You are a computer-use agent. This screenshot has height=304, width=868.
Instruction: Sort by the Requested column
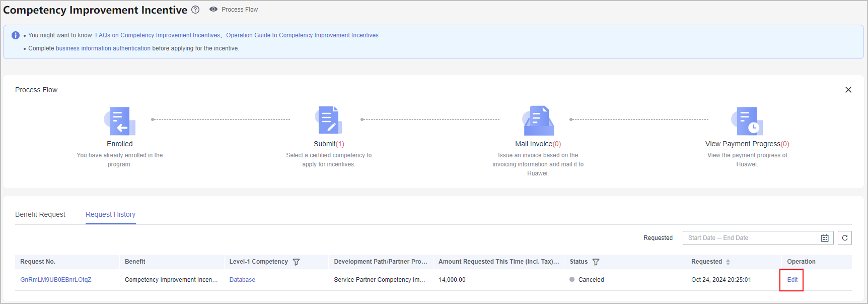(x=728, y=262)
